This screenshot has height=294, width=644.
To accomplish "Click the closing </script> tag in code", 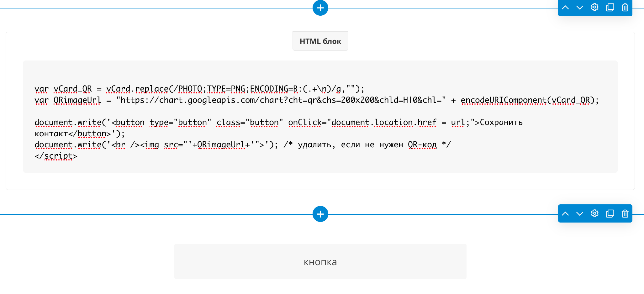I will 56,156.
